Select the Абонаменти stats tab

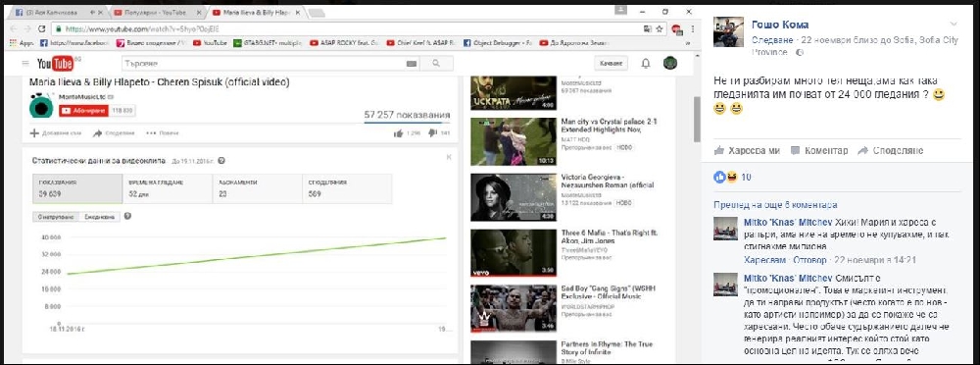[257, 188]
